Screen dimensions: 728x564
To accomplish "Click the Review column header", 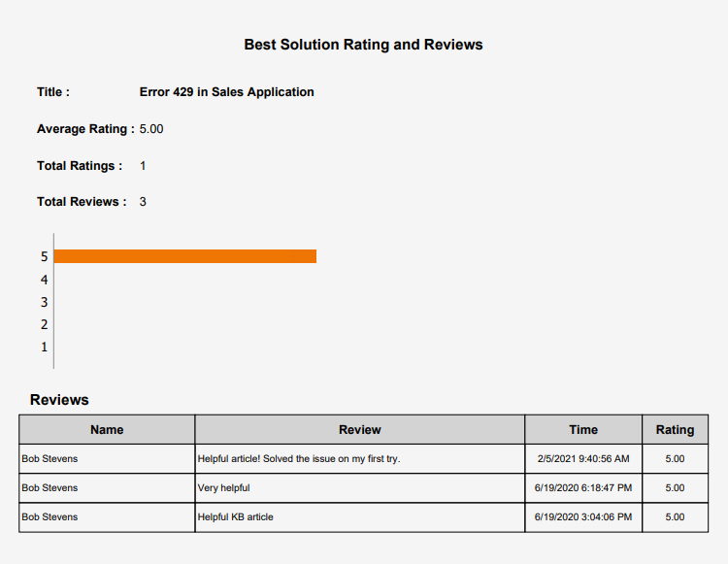I will point(359,429).
